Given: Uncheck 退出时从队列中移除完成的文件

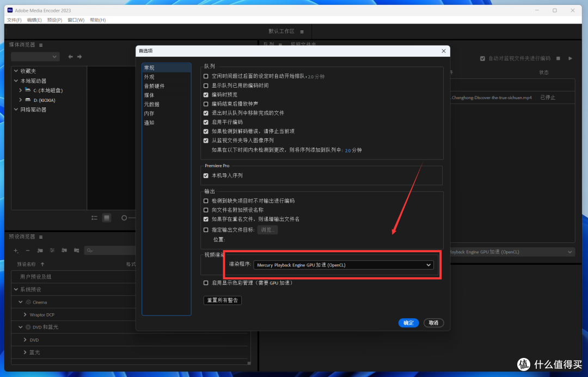Looking at the screenshot, I should 206,113.
